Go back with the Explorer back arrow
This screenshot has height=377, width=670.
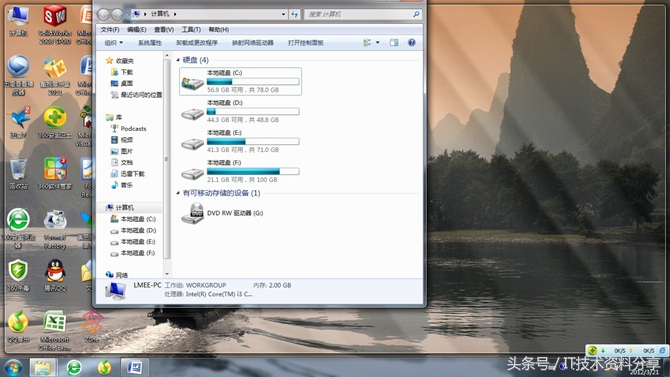[x=103, y=15]
